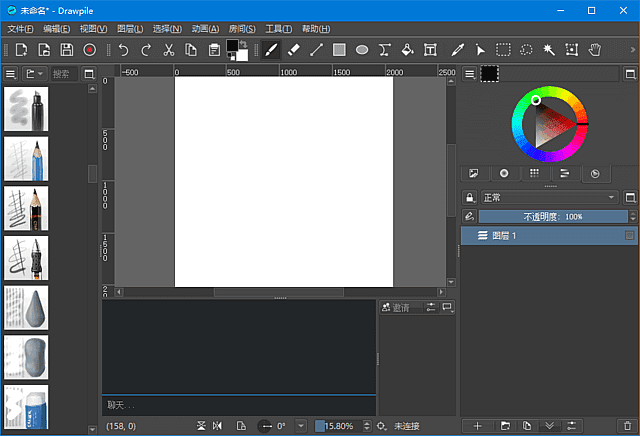The width and height of the screenshot is (640, 436).
Task: Open the 正常 blend mode dropdown
Action: pos(548,198)
